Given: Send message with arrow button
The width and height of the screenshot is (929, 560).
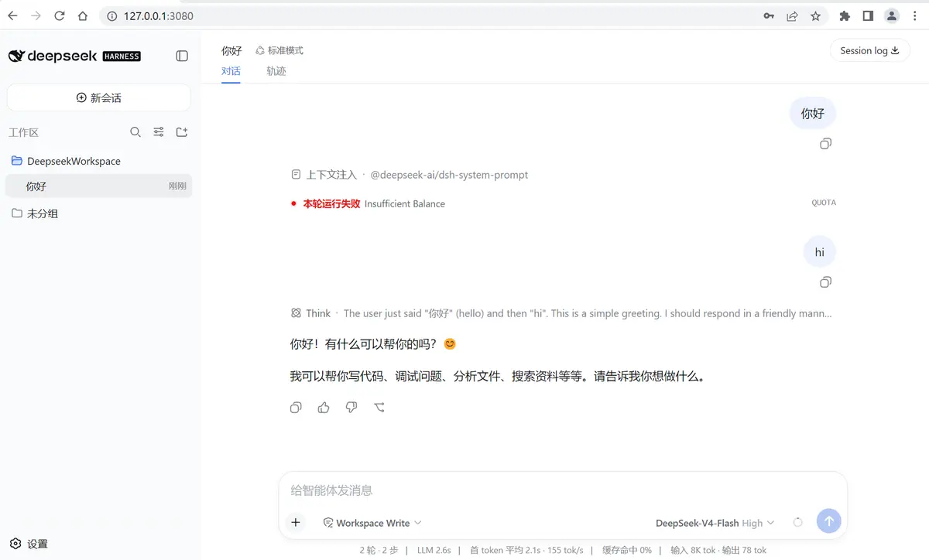Looking at the screenshot, I should [x=828, y=521].
